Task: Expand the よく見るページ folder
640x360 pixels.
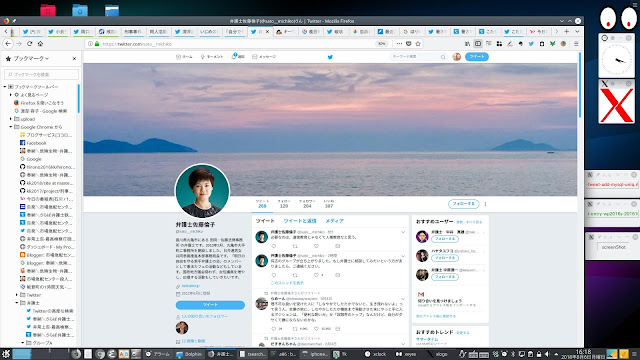Action: (11, 95)
